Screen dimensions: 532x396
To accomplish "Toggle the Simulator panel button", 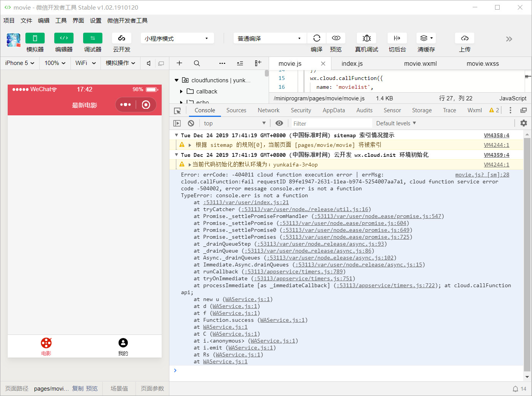I will tap(35, 38).
